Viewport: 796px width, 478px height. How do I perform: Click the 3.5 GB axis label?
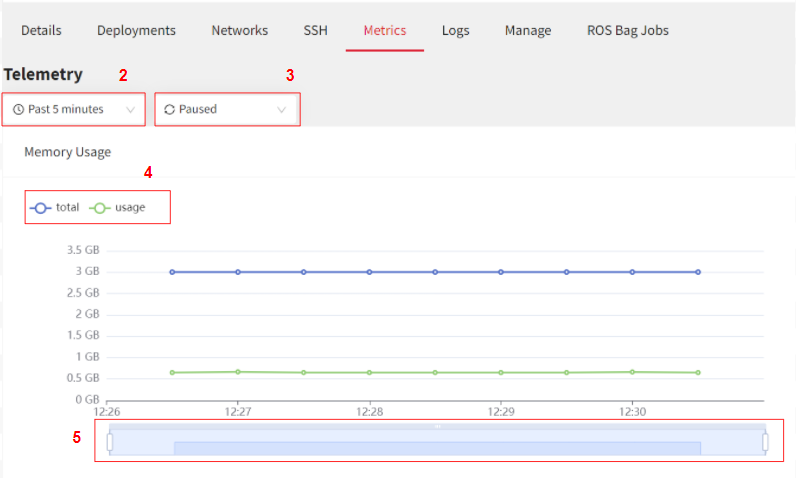pos(83,250)
